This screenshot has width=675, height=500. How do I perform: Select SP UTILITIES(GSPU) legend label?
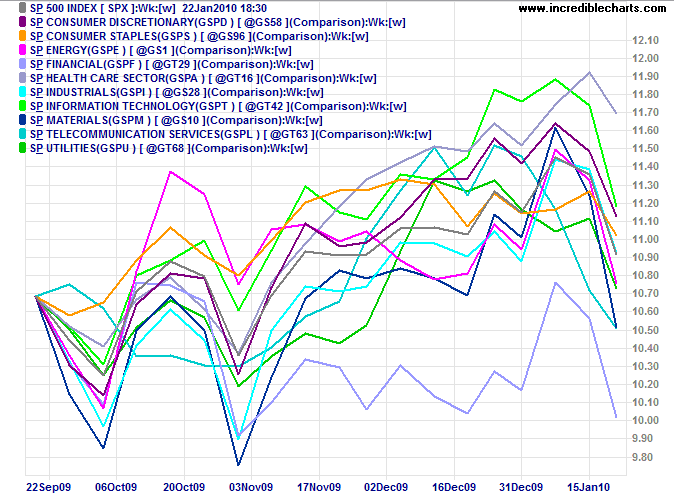169,148
